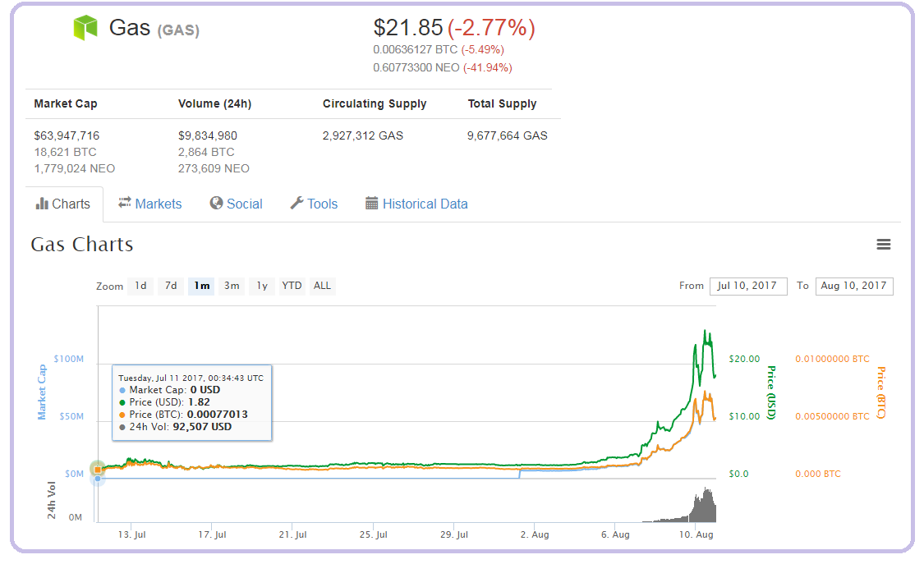Open the Tools tab
The image size is (924, 564).
(314, 204)
